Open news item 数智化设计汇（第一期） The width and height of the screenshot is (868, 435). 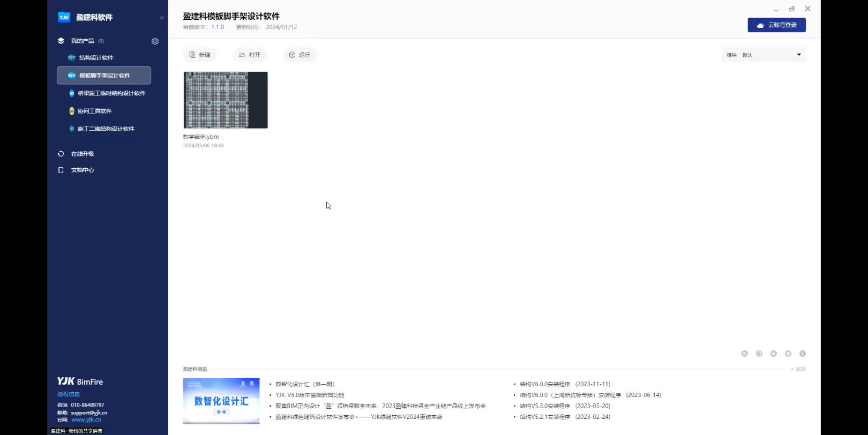tap(305, 384)
